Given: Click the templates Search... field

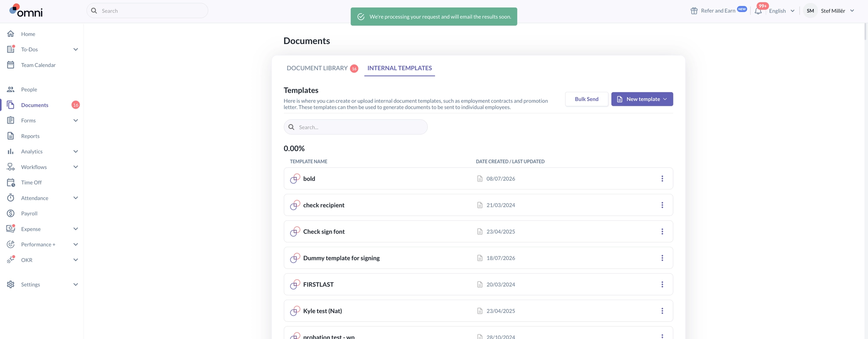Looking at the screenshot, I should pos(356,127).
